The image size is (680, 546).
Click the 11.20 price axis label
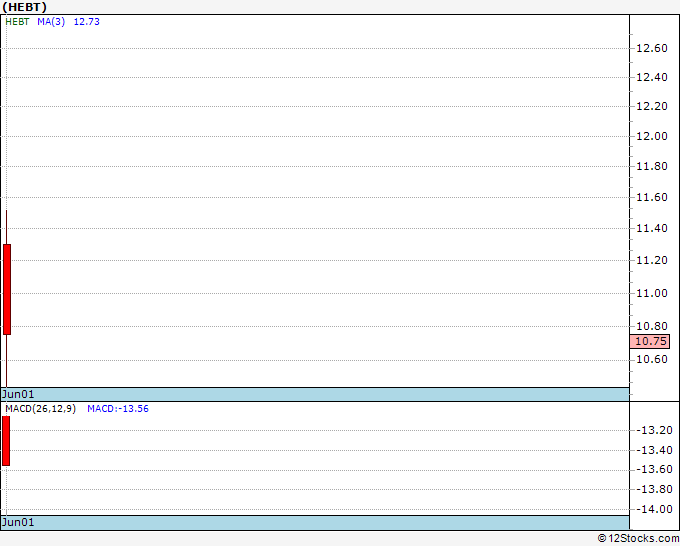(651, 260)
